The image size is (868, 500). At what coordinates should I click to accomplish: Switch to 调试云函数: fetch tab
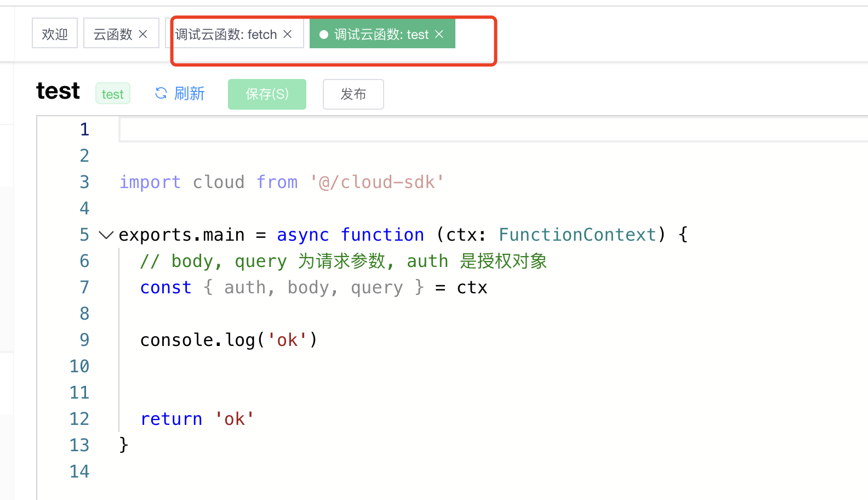pos(226,34)
